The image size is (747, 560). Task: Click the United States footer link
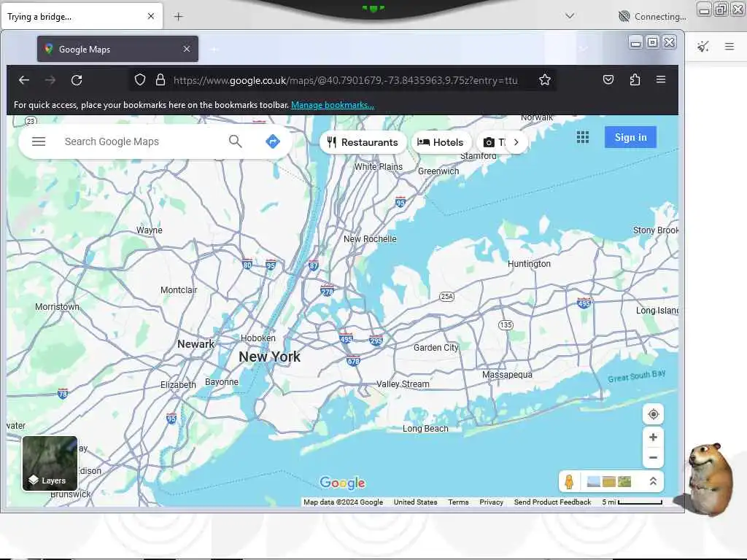415,502
